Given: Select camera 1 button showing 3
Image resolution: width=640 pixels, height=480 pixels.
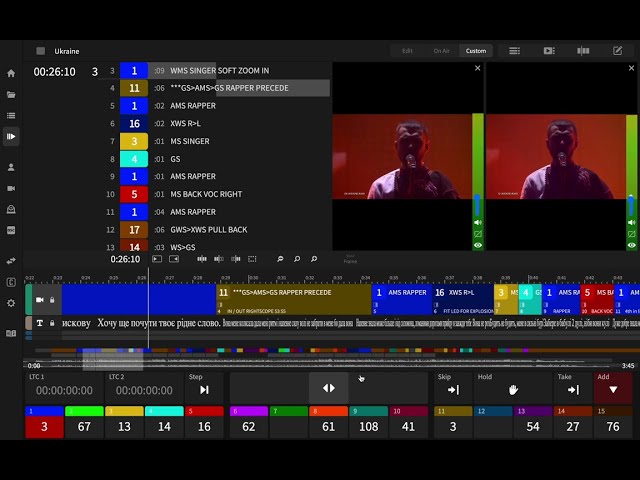Looking at the screenshot, I should click(x=44, y=422).
